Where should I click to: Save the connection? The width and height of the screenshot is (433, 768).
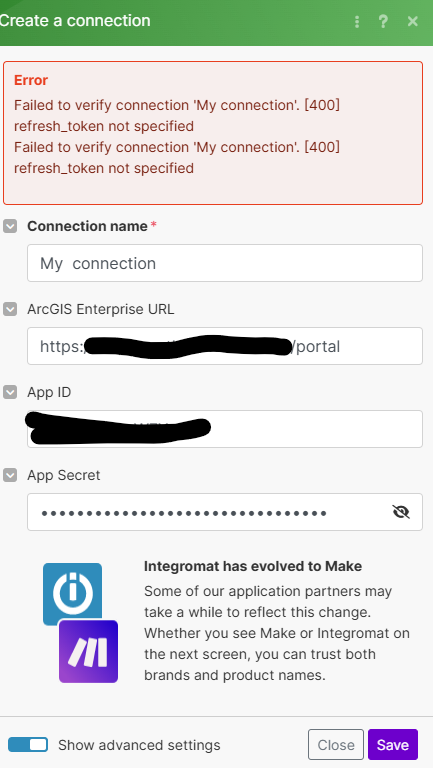click(393, 745)
